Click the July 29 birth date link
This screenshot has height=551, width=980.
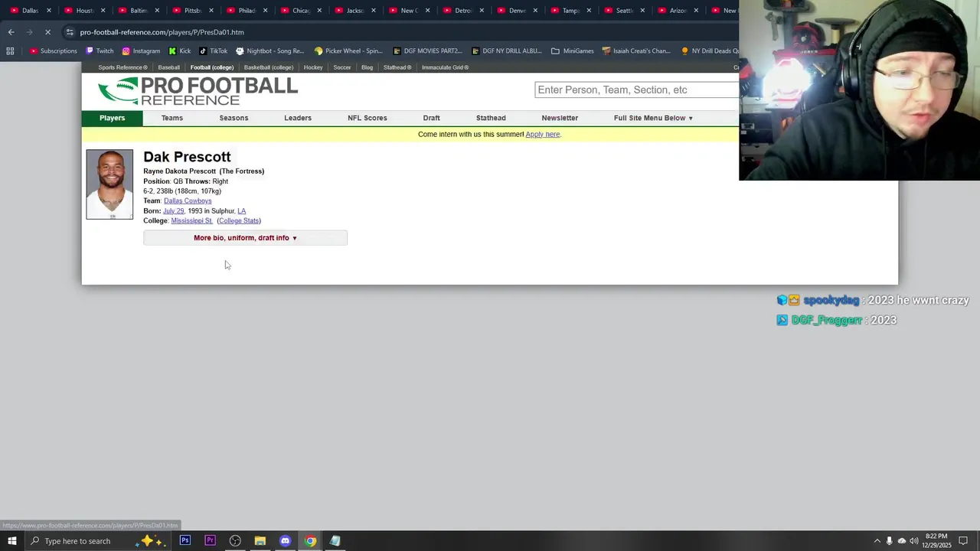point(173,211)
